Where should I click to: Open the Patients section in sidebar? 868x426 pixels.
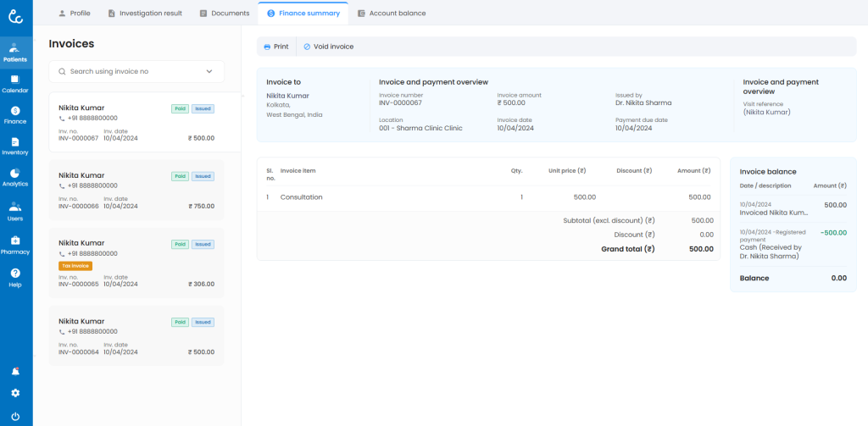15,52
